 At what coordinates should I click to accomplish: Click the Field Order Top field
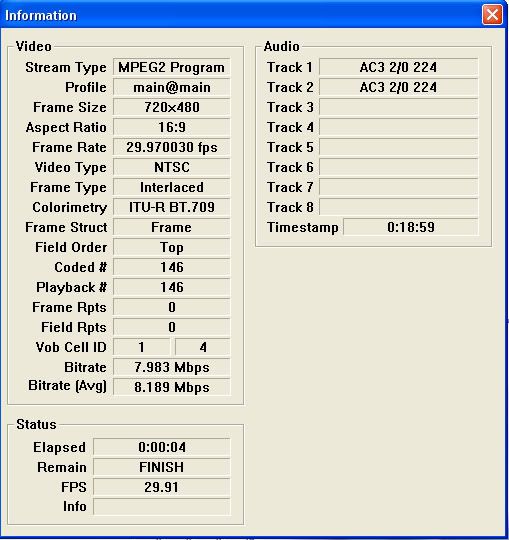172,247
